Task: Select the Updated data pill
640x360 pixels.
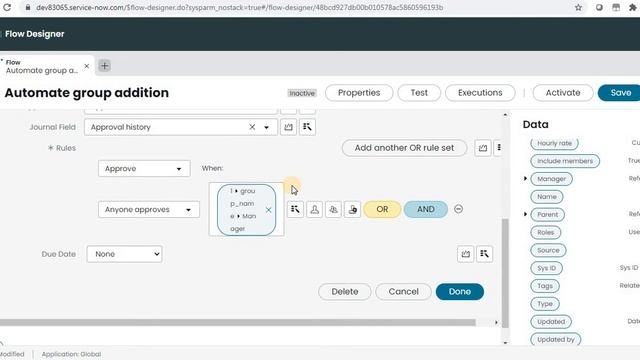Action: 551,322
